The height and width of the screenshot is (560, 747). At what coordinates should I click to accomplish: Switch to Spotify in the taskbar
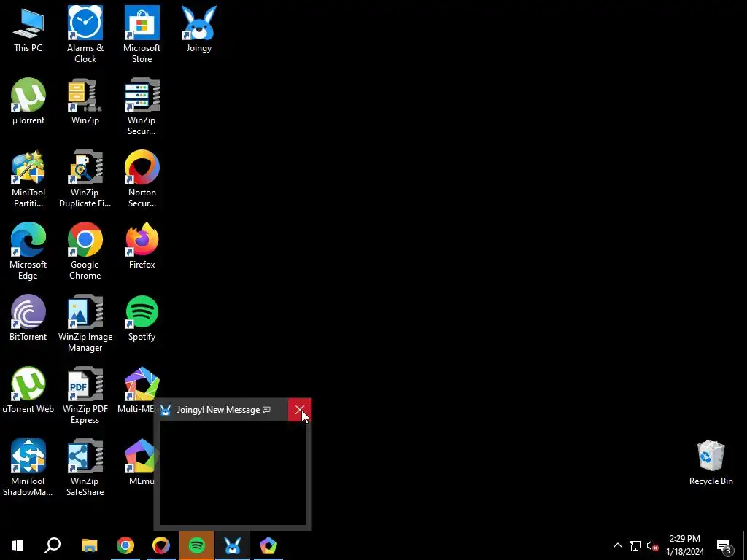197,545
